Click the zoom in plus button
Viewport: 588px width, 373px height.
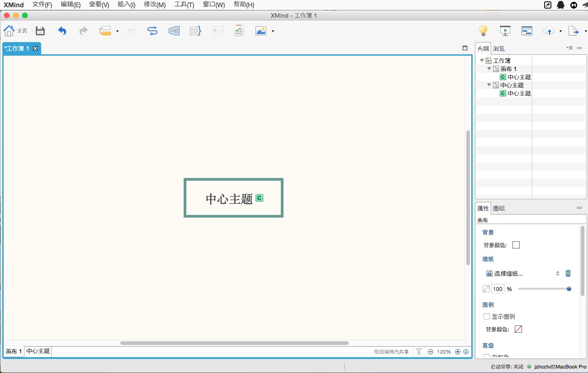pos(458,352)
